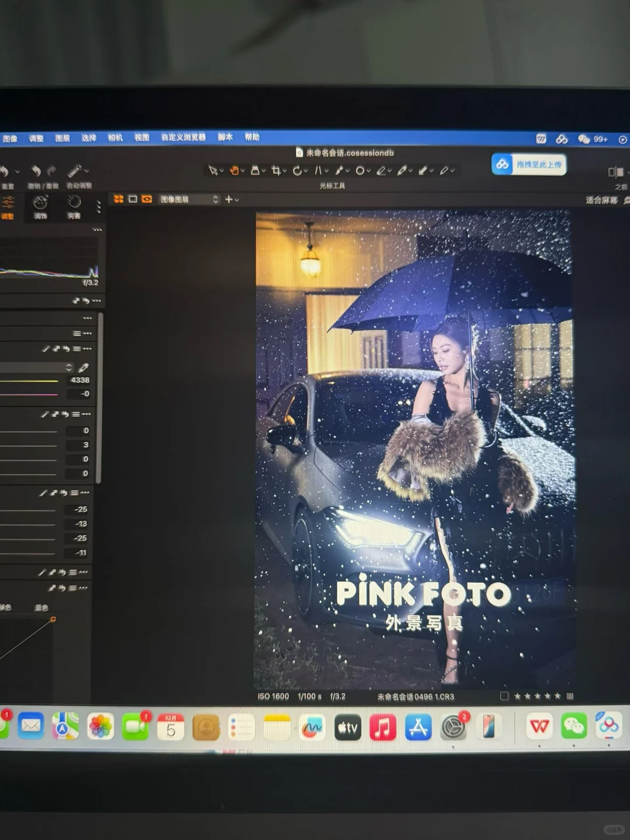Click the undo arrow icon
Viewport: 630px width, 840px height.
tap(36, 171)
